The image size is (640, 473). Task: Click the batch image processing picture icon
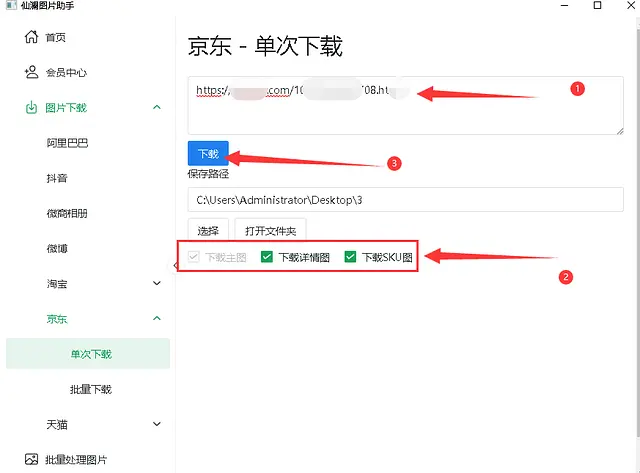[31, 459]
